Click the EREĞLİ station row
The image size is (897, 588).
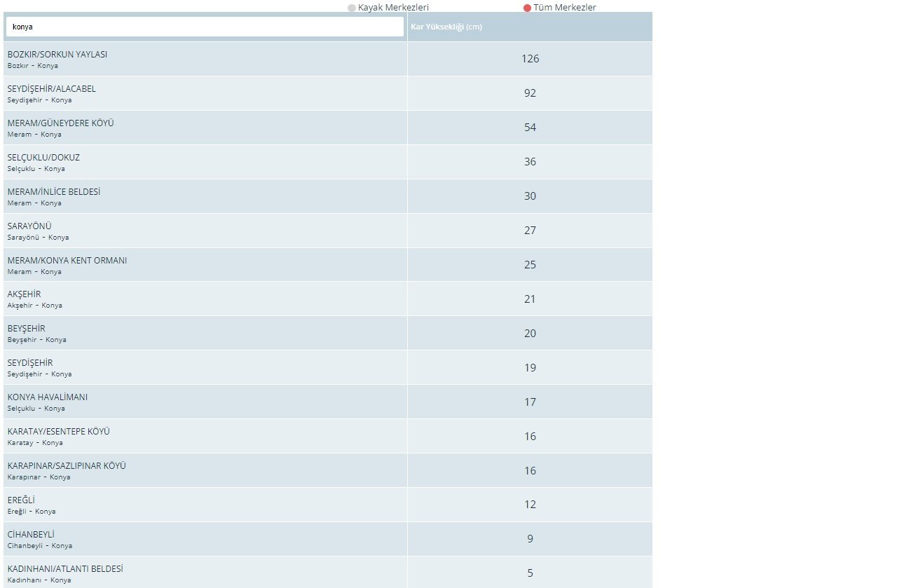pyautogui.click(x=21, y=500)
